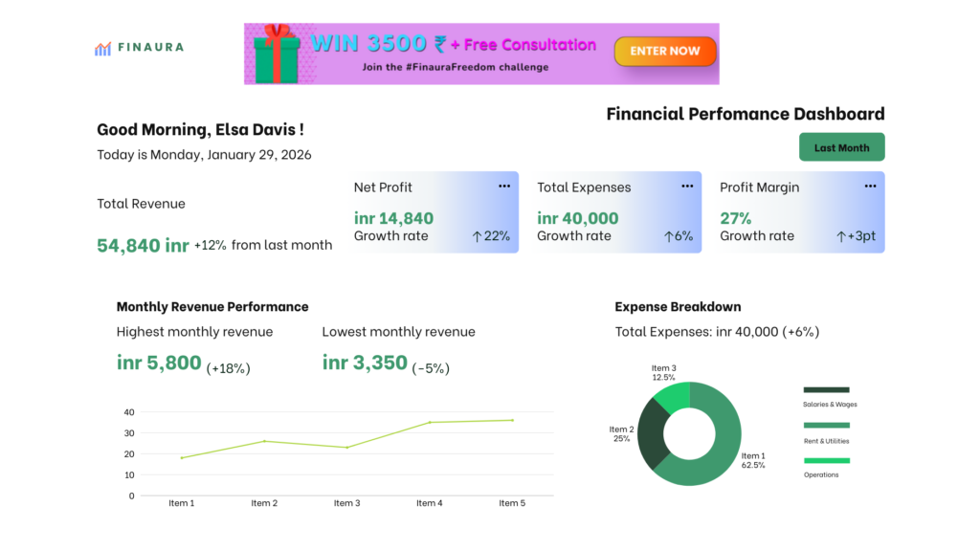Click the rupee symbol in the banner

click(439, 45)
